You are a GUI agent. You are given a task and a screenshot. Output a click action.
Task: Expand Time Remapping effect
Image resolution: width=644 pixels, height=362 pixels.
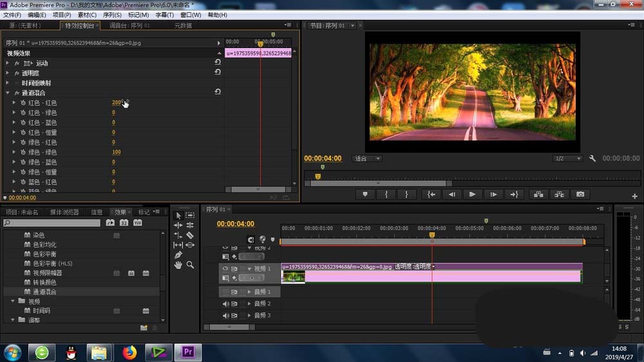click(x=7, y=82)
